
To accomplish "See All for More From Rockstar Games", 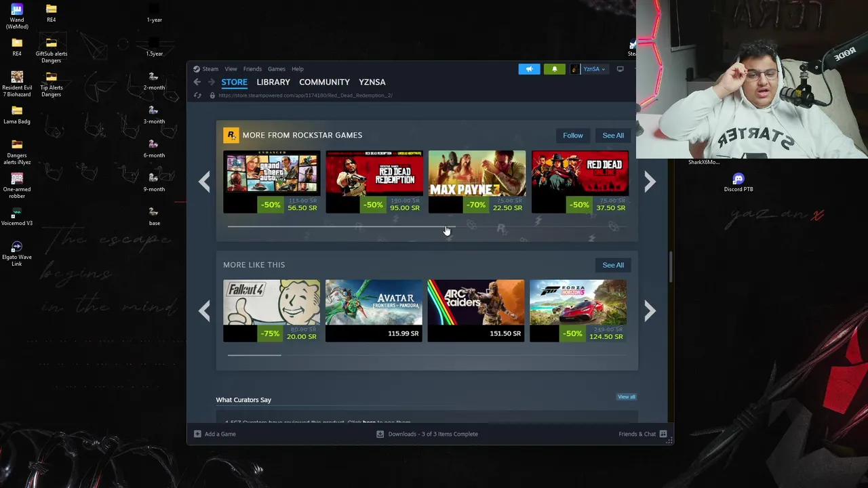I will tap(613, 136).
